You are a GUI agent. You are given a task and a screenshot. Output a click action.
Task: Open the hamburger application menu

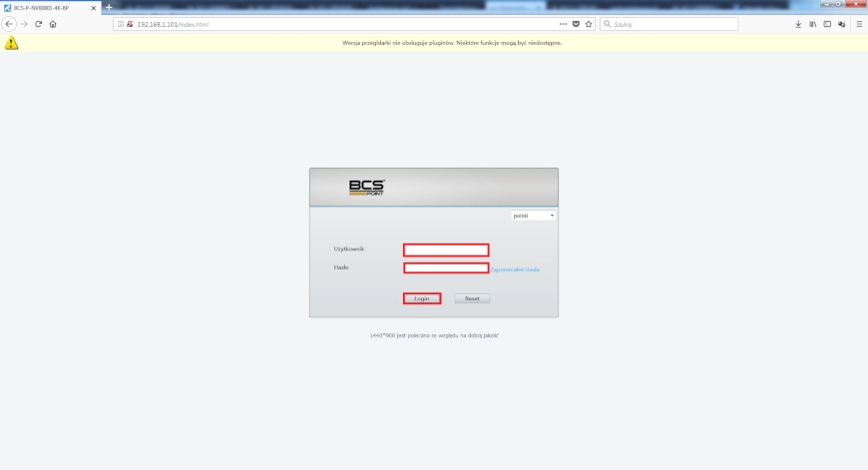(x=859, y=24)
